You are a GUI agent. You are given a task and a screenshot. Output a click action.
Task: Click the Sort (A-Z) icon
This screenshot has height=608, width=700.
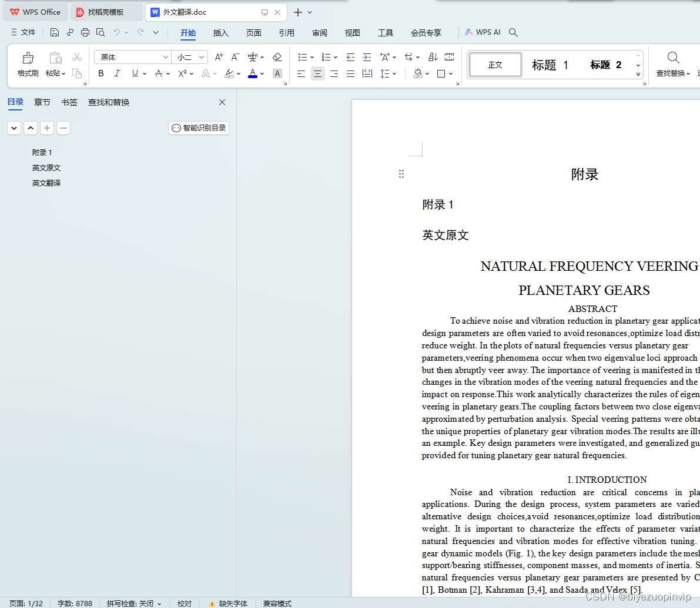click(433, 57)
